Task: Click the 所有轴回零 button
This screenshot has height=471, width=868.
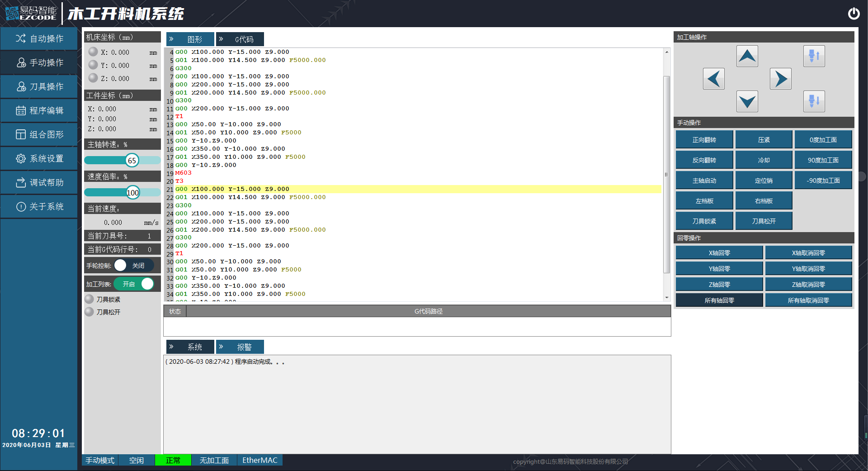Action: point(719,300)
